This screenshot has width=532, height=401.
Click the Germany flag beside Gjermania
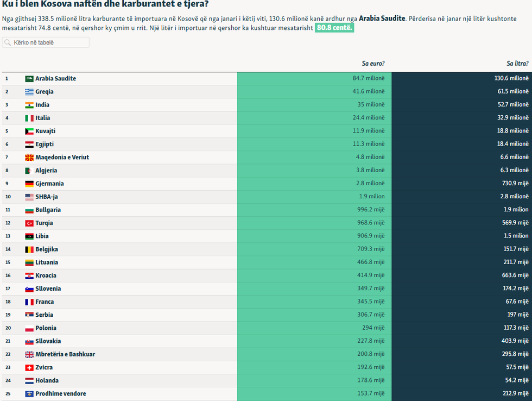(x=29, y=184)
